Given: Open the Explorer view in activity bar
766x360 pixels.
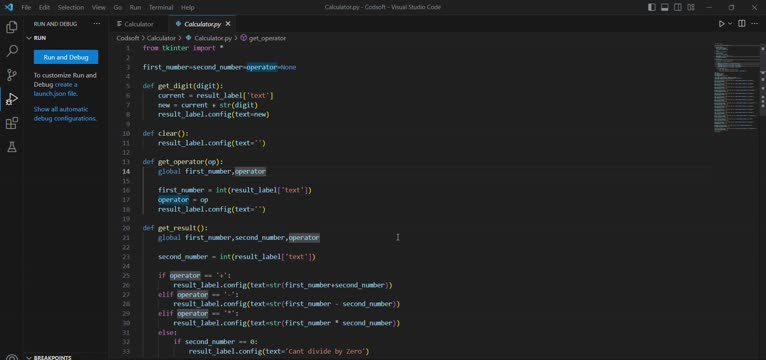Looking at the screenshot, I should click(12, 27).
